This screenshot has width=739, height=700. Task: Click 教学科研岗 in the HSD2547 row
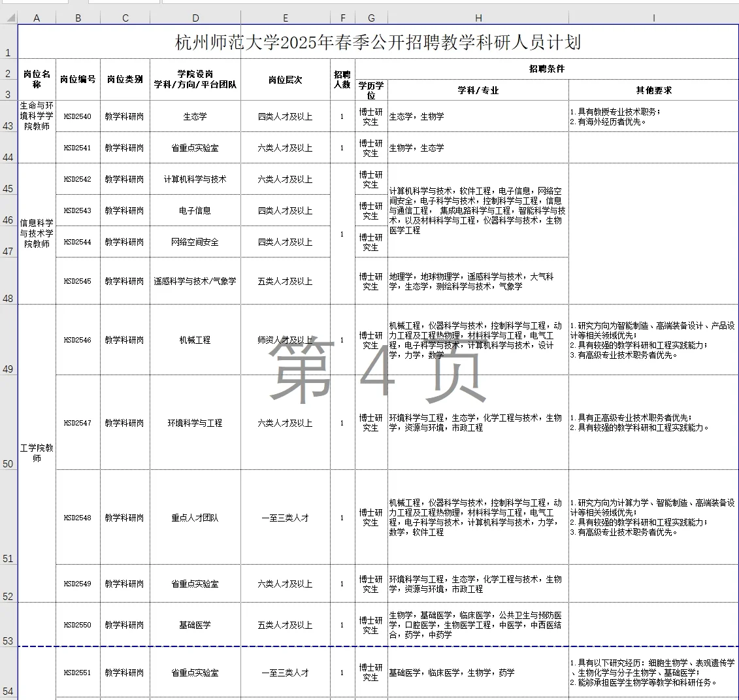(x=124, y=423)
